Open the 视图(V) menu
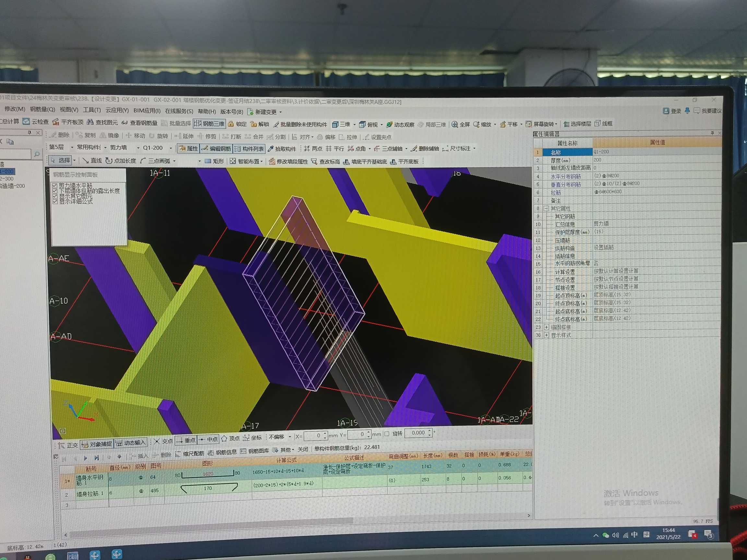 click(x=69, y=110)
